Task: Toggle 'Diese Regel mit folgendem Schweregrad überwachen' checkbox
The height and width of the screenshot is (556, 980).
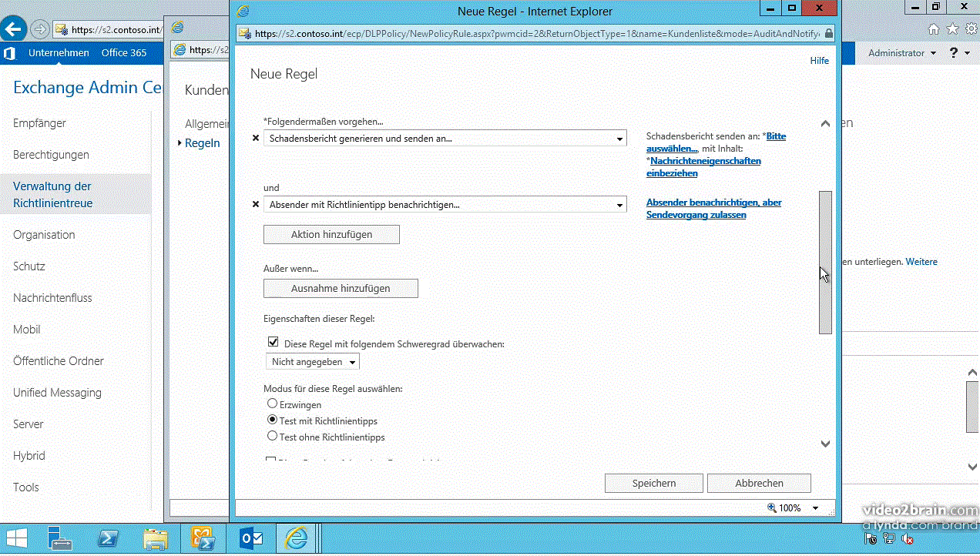Action: [x=273, y=342]
